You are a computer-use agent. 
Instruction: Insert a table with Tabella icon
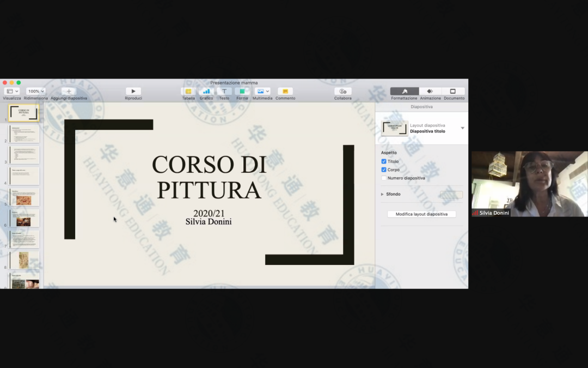(x=188, y=91)
